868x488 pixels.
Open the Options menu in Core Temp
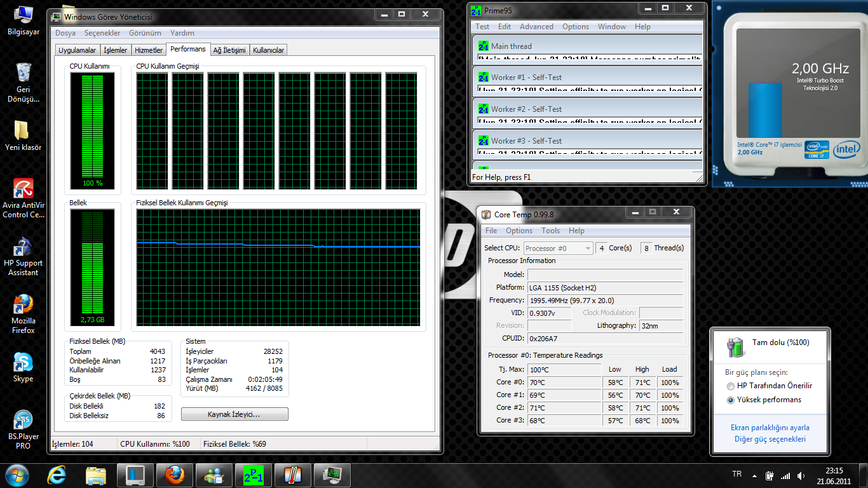[519, 231]
